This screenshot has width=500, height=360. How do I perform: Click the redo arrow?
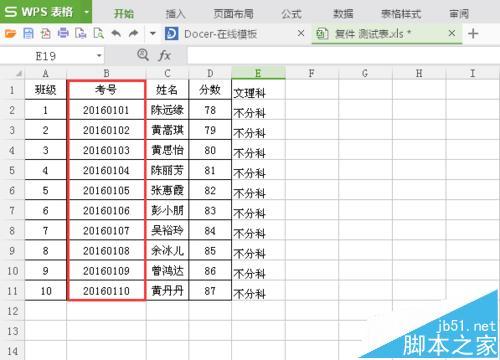tap(134, 33)
